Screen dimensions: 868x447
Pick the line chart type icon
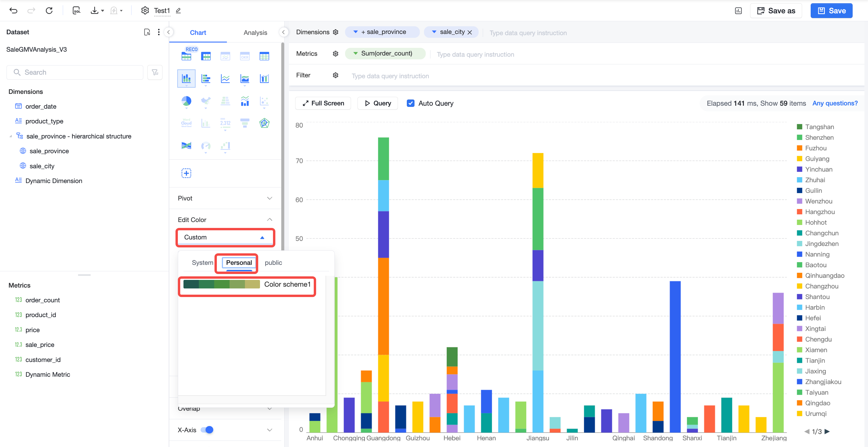point(225,79)
